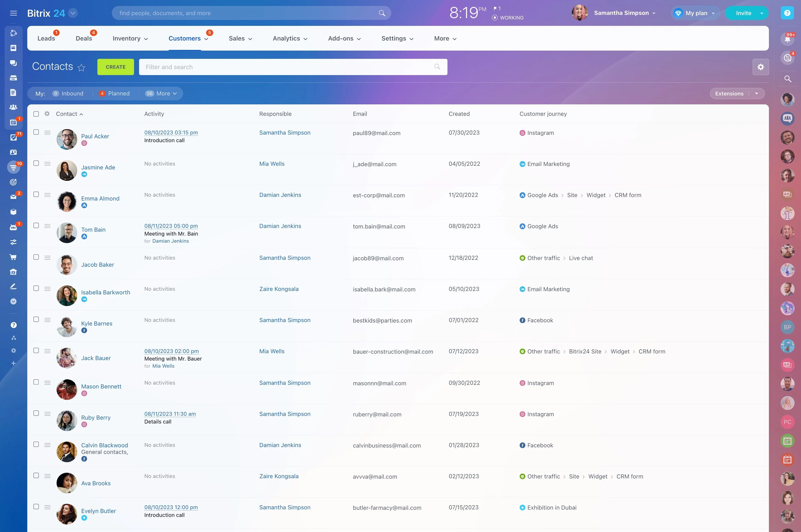Screen dimensions: 801x532
Task: Open the shopping cart sidebar icon
Action: (x=13, y=257)
